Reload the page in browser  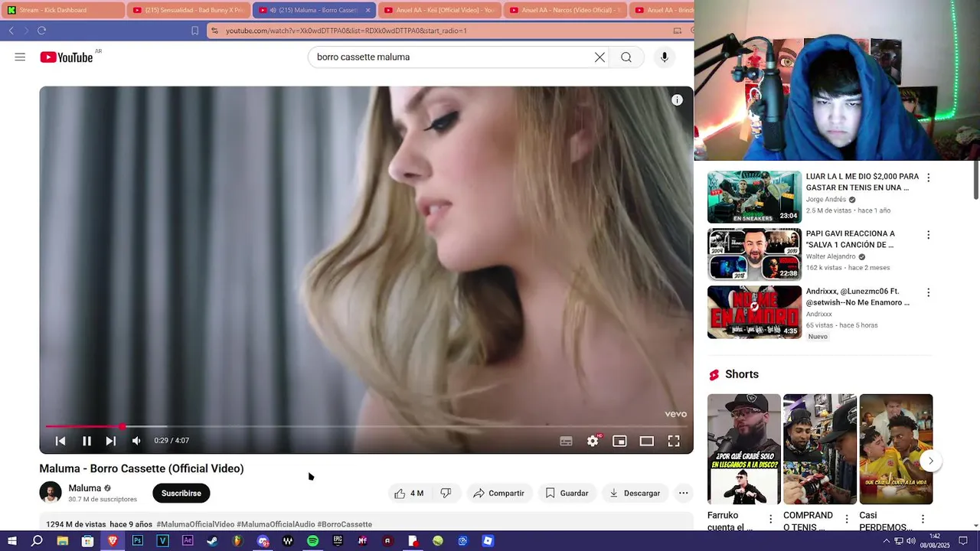tap(41, 31)
